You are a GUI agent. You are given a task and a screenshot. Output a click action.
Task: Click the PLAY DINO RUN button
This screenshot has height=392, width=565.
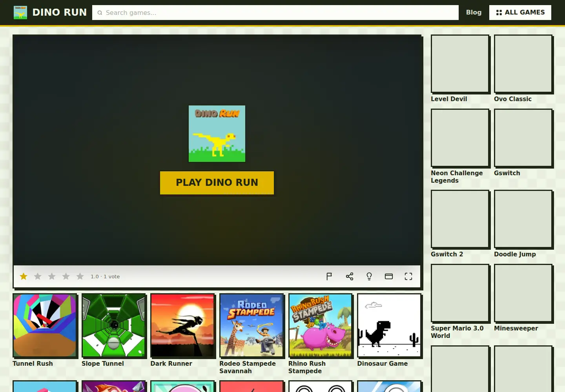[217, 183]
